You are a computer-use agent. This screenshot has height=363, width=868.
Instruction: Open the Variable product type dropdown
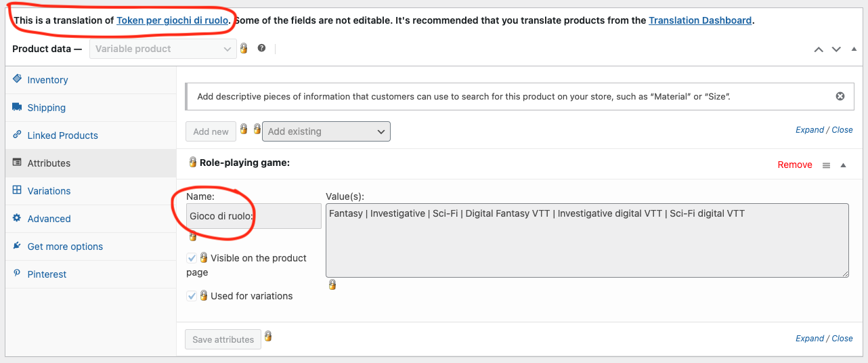[x=163, y=49]
